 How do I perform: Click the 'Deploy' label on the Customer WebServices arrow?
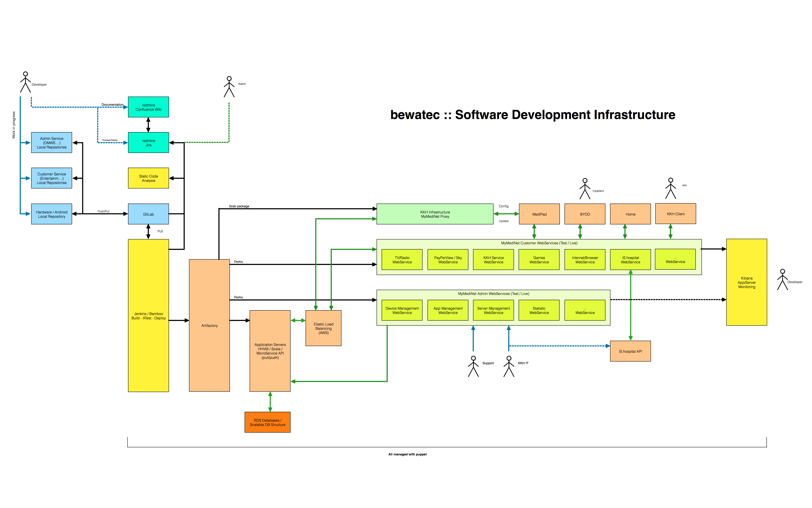(x=238, y=261)
